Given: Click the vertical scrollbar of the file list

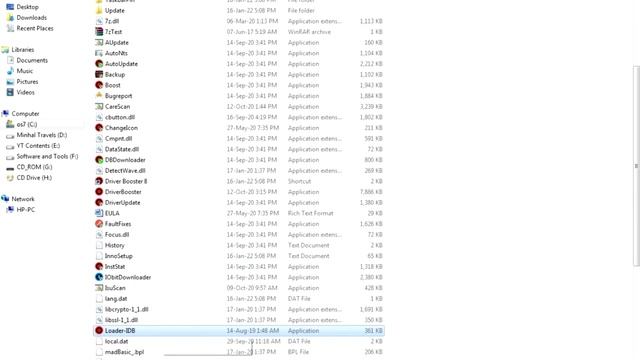Looking at the screenshot, I should tap(636, 166).
